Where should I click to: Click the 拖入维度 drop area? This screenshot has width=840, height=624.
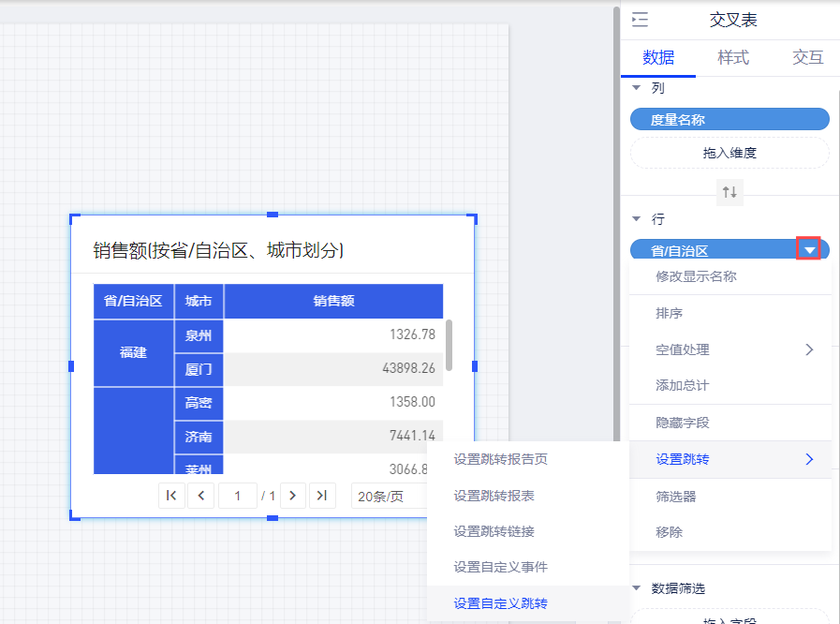729,153
